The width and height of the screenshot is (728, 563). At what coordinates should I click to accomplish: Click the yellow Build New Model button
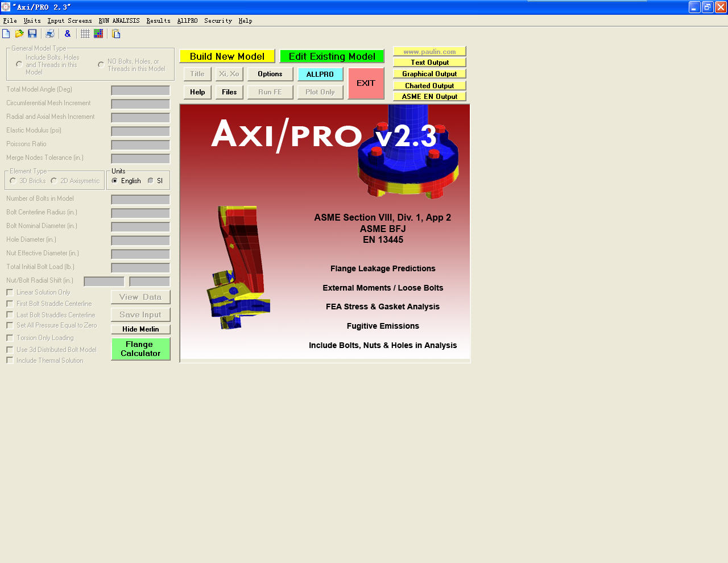(227, 56)
